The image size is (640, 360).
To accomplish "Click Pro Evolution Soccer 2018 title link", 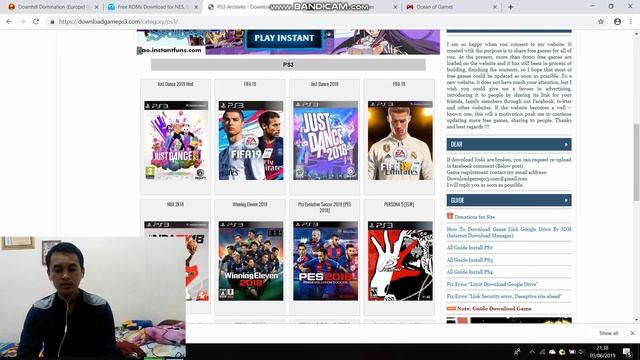I will coord(324,207).
